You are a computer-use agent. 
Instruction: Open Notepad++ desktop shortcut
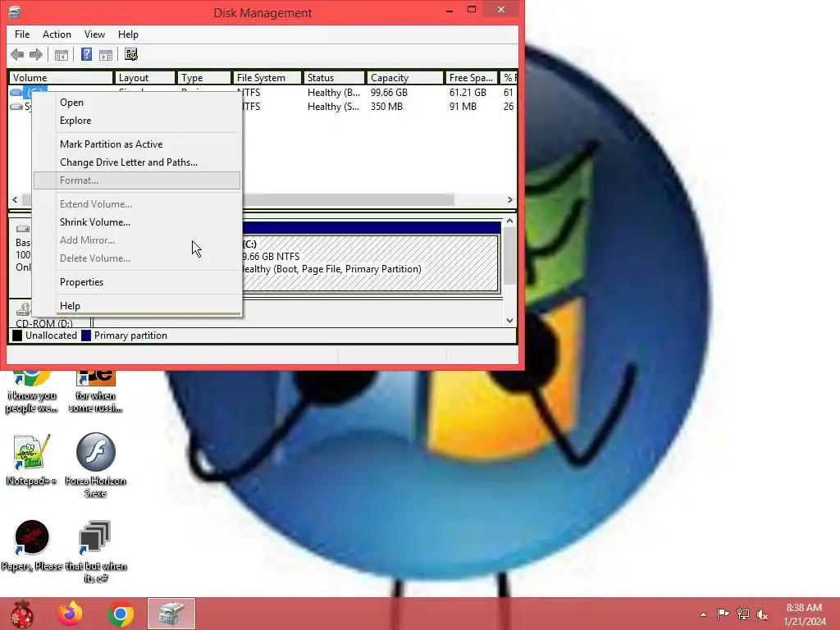[x=31, y=461]
